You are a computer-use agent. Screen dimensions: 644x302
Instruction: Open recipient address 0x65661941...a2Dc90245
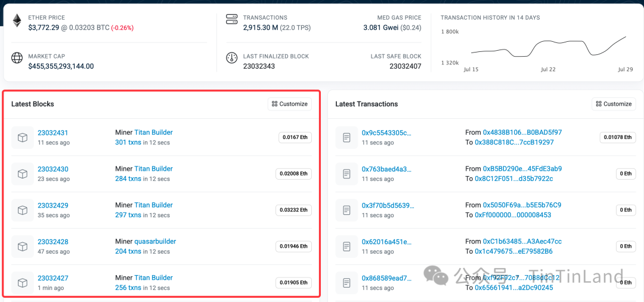(514, 288)
